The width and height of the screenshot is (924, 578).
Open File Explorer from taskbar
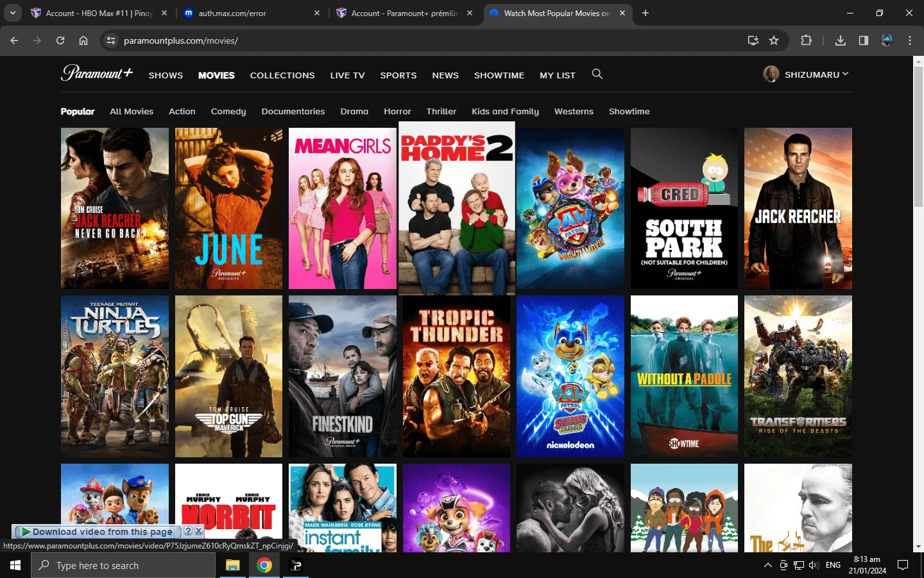click(232, 565)
